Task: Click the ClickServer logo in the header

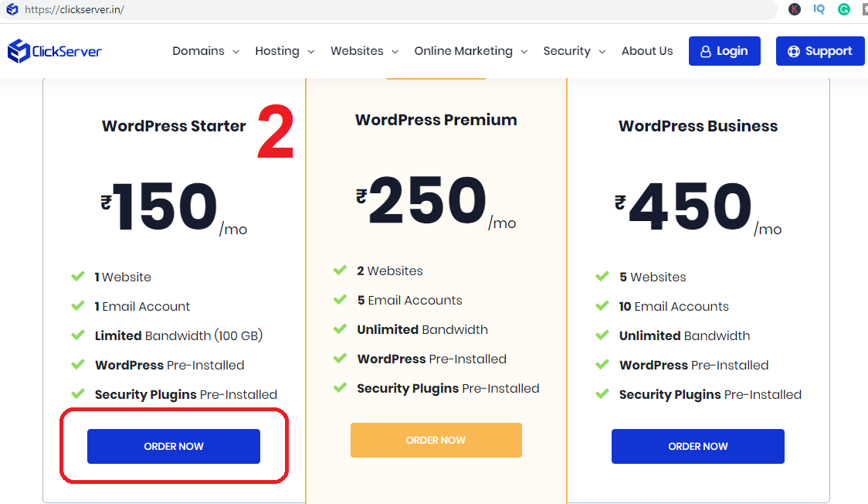Action: (x=55, y=52)
